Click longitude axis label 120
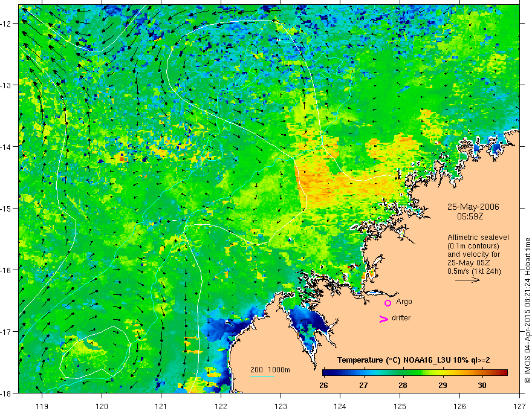The width and height of the screenshot is (532, 411). tap(102, 406)
